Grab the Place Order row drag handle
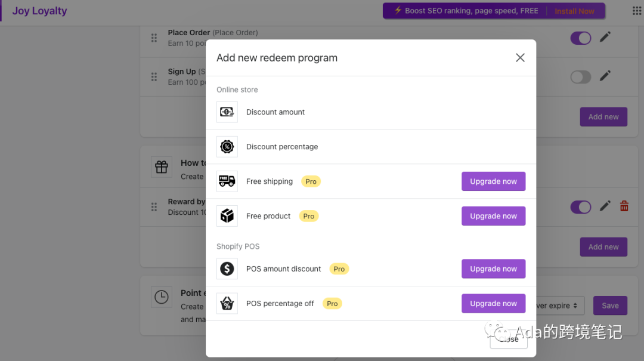The image size is (644, 361). [154, 38]
